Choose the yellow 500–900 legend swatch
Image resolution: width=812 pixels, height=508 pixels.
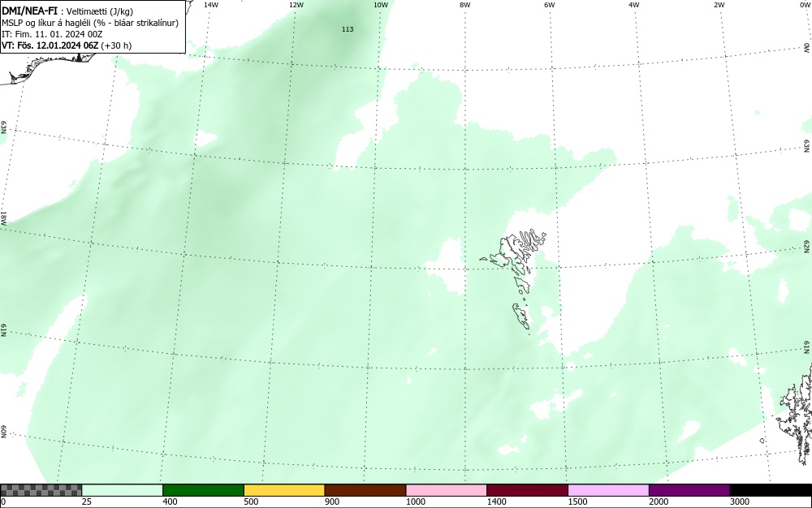(284, 490)
